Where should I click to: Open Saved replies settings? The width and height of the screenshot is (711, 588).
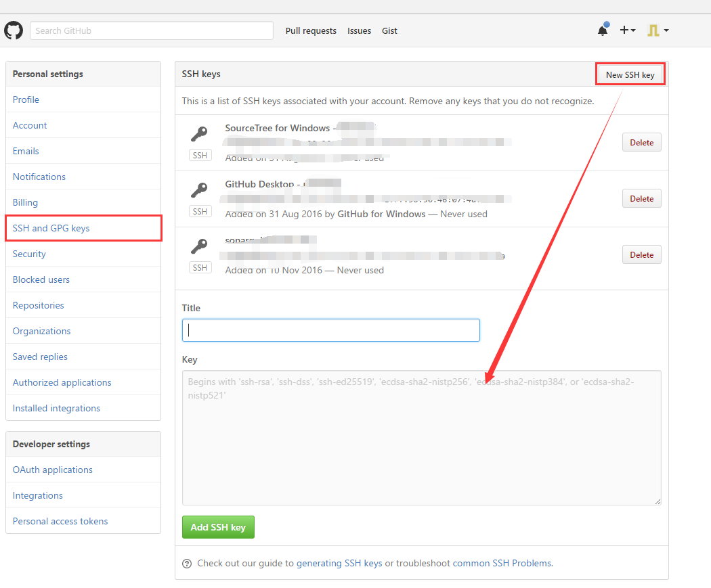[x=83, y=357]
